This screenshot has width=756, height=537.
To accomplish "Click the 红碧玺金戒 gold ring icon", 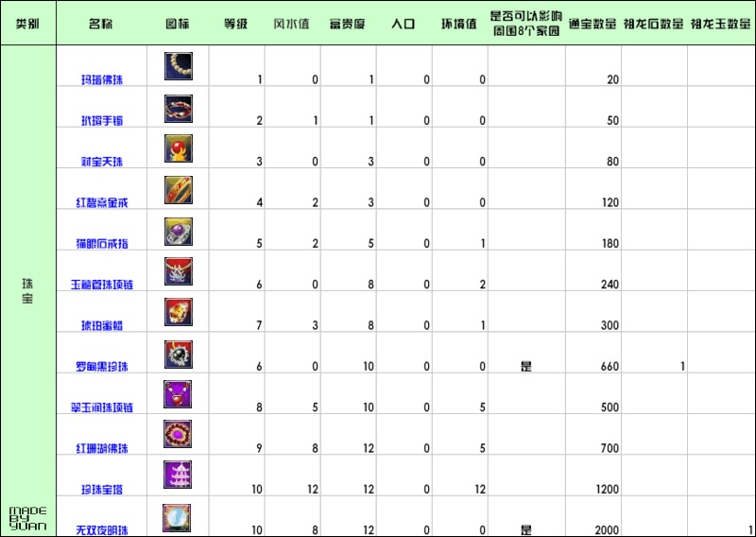I will click(x=178, y=190).
